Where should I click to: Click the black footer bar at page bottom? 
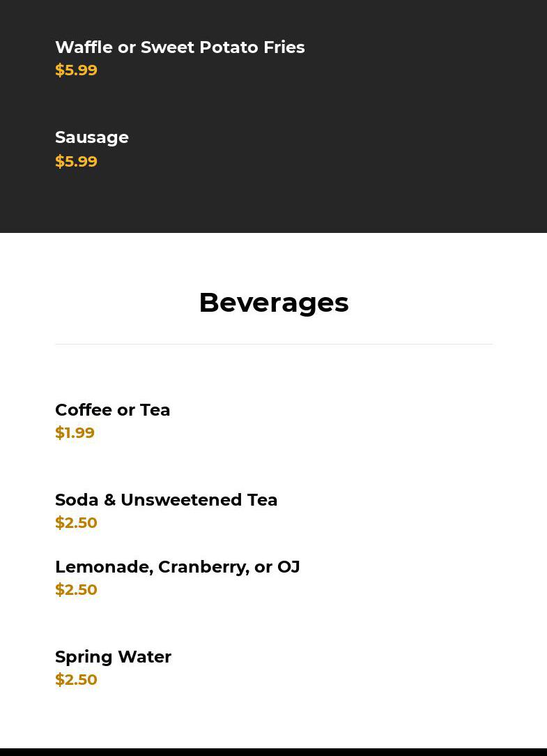pyautogui.click(x=273, y=752)
